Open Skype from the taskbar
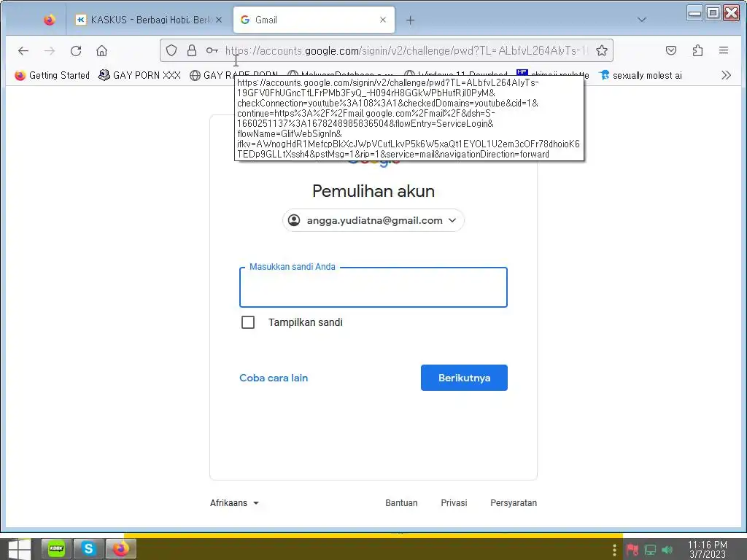The width and height of the screenshot is (747, 560). click(x=88, y=548)
